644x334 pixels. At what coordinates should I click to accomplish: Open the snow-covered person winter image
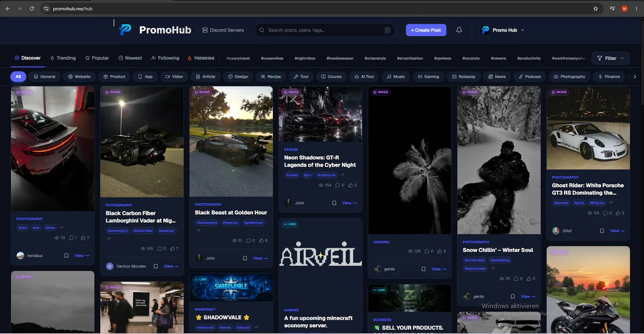[499, 160]
